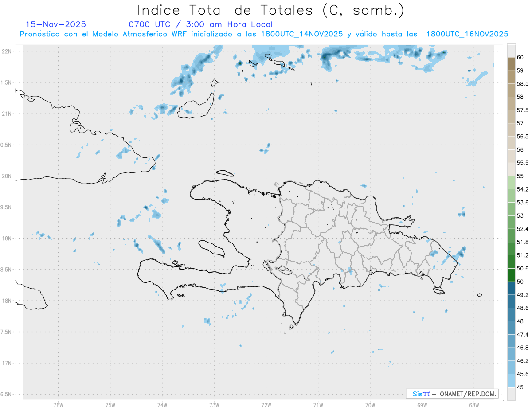Click the "72W" longitude label

266,405
